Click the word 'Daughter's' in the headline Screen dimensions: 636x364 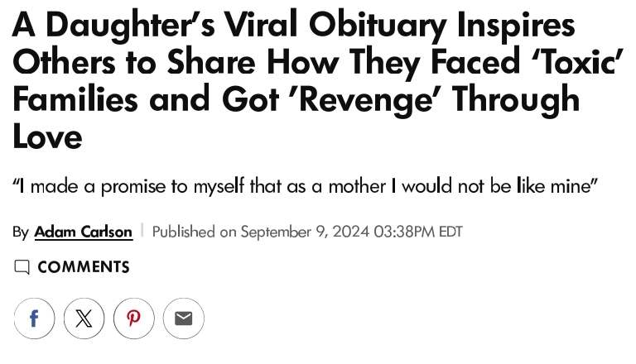click(x=135, y=25)
